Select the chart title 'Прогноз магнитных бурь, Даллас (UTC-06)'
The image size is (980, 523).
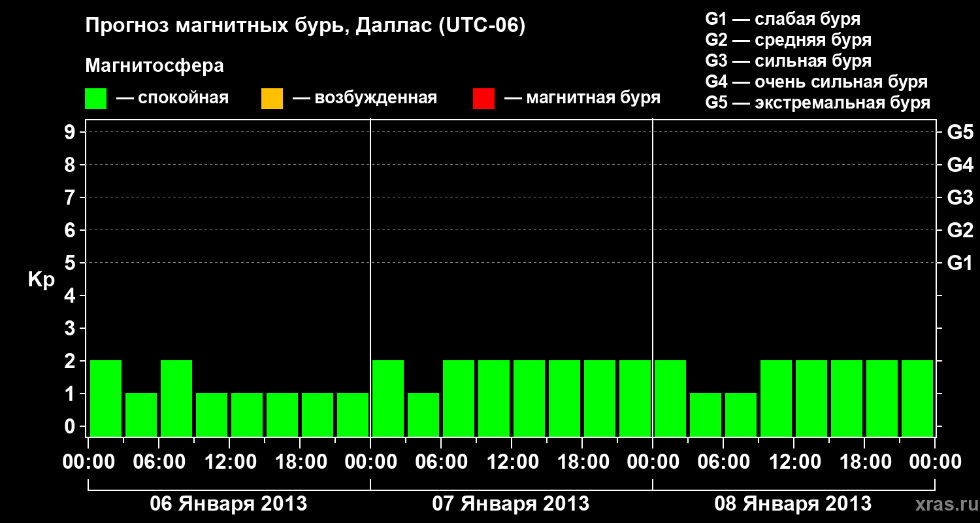tap(306, 26)
